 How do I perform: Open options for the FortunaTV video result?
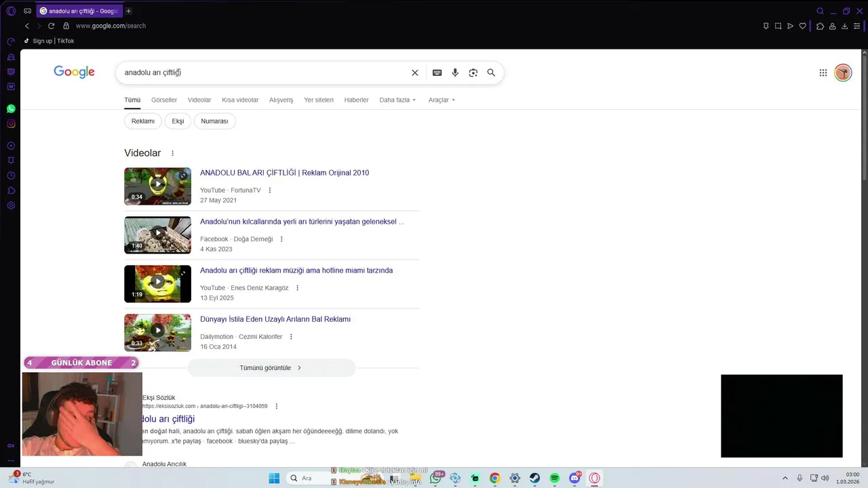click(270, 190)
